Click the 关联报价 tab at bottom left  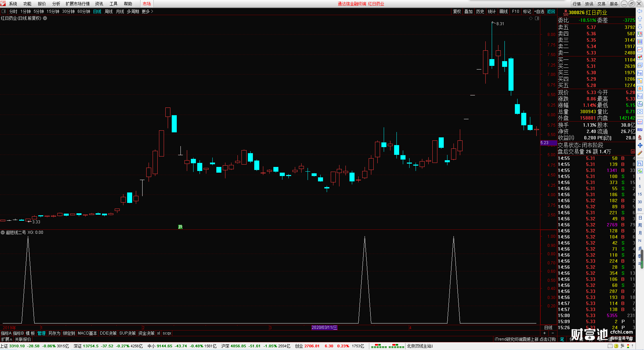[23, 340]
